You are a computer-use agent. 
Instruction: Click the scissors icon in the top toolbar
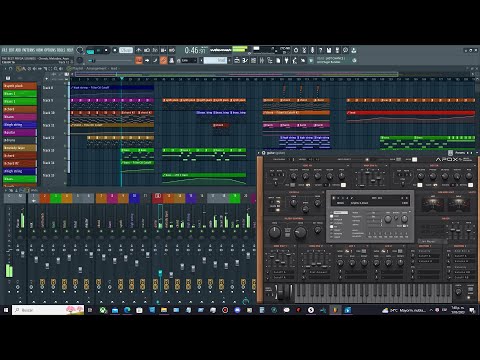tap(304, 50)
